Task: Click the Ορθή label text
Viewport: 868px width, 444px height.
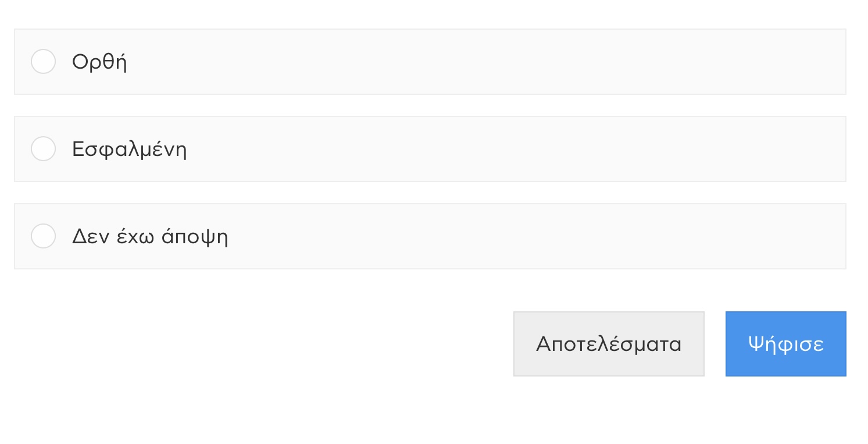Action: tap(99, 62)
